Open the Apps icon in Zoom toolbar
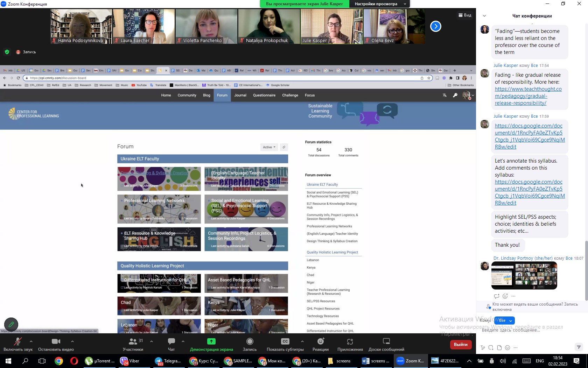 350,342
